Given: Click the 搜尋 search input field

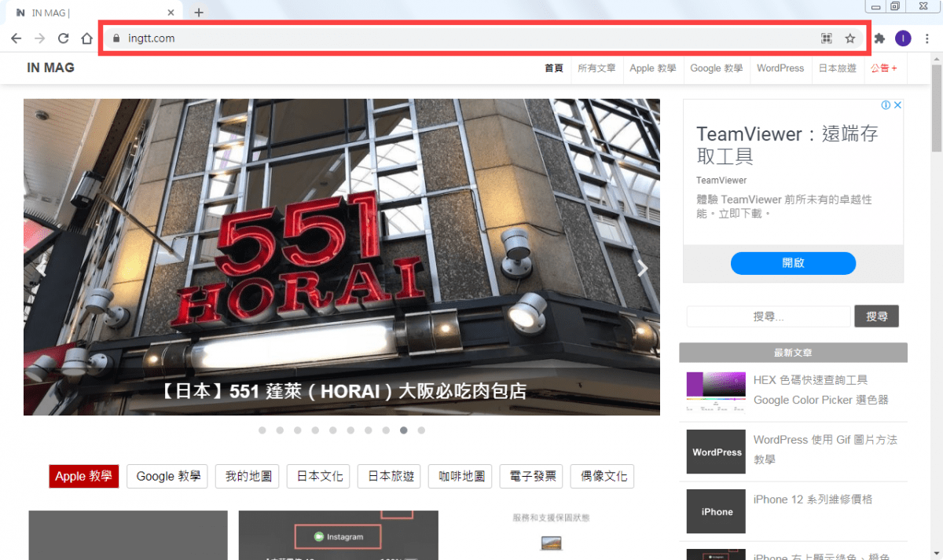Looking at the screenshot, I should point(769,317).
